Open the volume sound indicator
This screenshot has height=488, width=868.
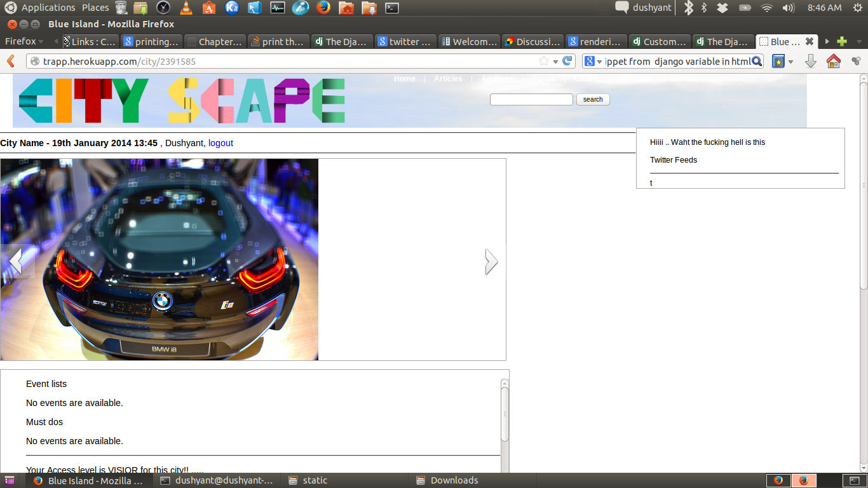pos(789,8)
